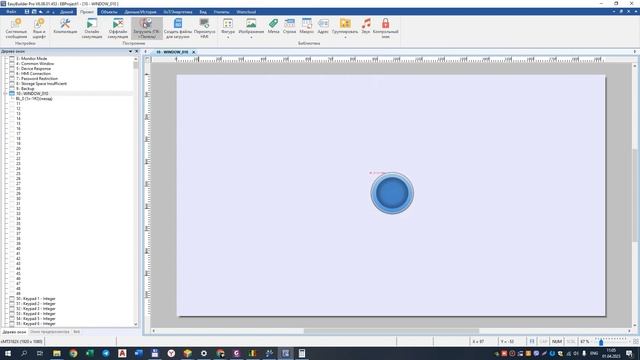Switch to the View ribbon tab
The image size is (640, 360).
203,12
